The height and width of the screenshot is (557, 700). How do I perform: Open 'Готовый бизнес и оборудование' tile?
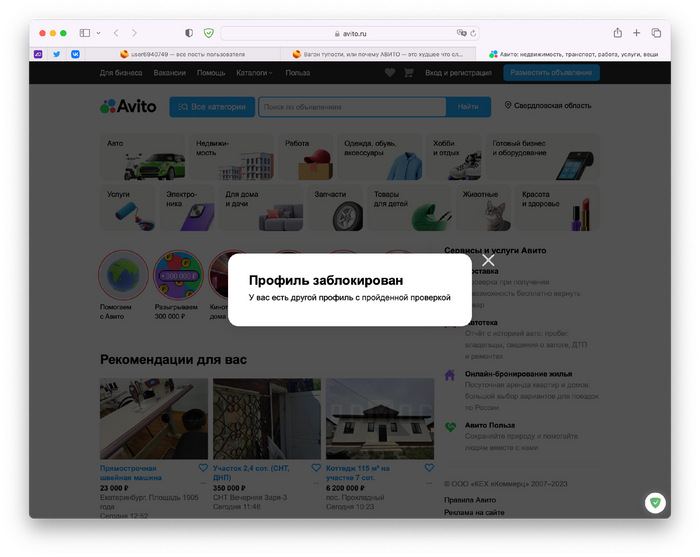pyautogui.click(x=543, y=157)
